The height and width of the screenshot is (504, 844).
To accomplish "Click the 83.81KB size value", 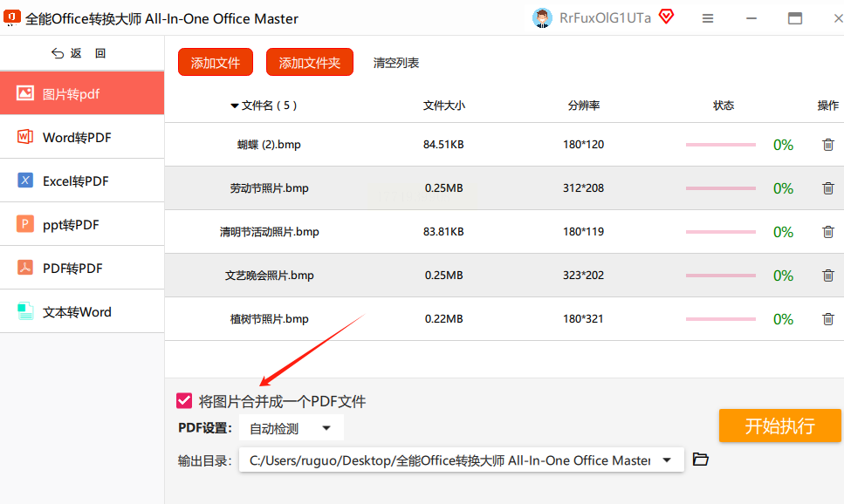I will coord(443,232).
